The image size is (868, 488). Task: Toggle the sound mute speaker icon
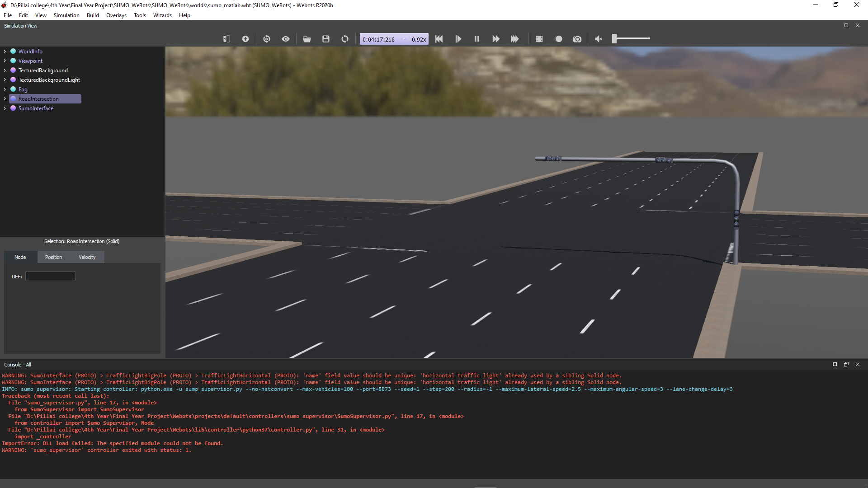[x=598, y=39]
